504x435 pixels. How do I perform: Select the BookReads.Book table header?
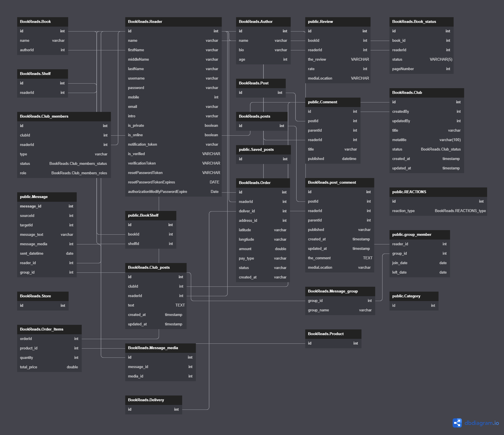click(43, 22)
